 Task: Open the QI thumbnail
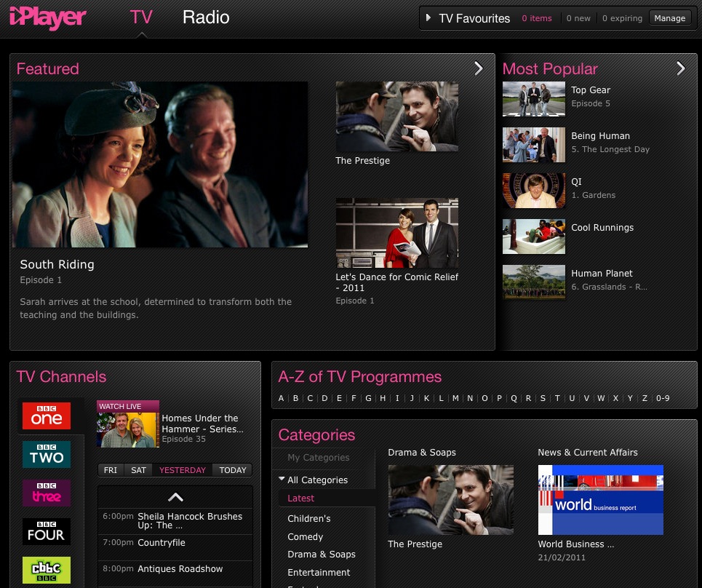534,191
